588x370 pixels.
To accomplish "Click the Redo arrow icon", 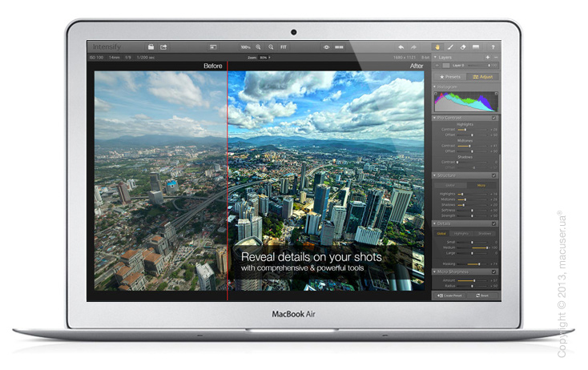I will (413, 47).
